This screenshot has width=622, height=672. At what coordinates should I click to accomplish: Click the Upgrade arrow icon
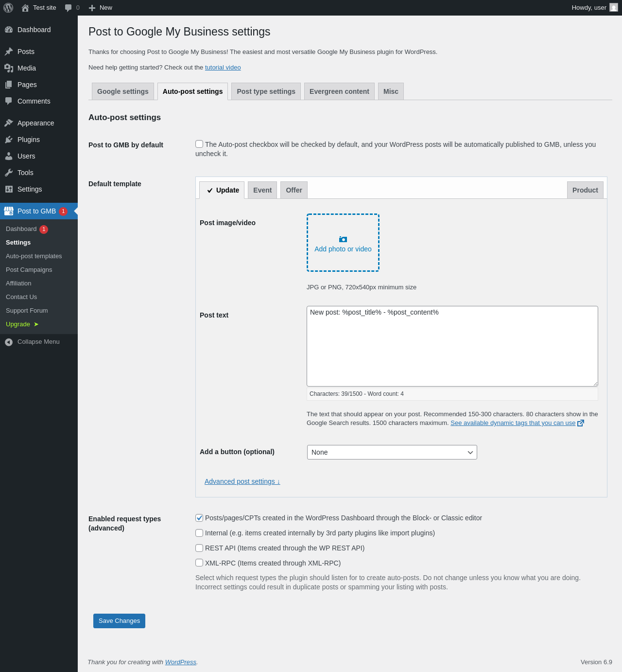click(36, 324)
